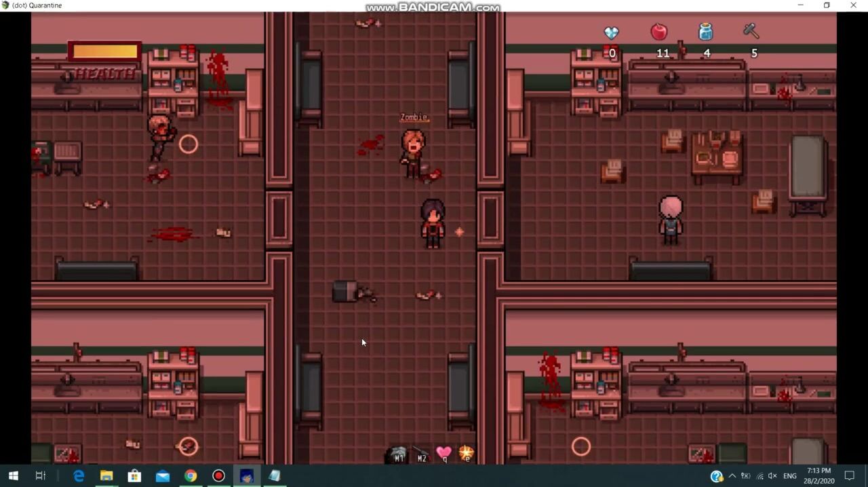This screenshot has width=868, height=487.
Task: Open Google Chrome from taskbar
Action: click(x=191, y=476)
